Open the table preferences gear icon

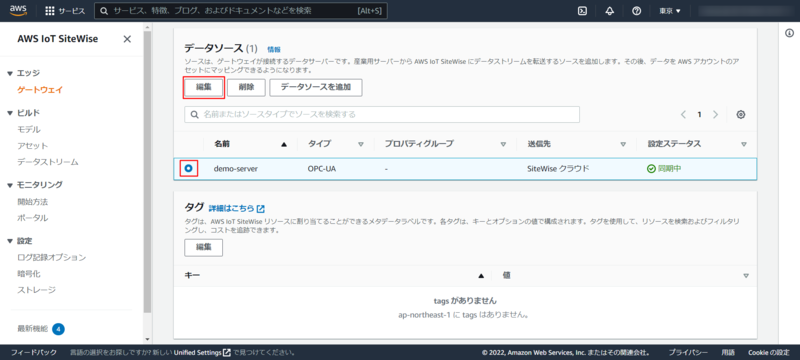coord(741,115)
